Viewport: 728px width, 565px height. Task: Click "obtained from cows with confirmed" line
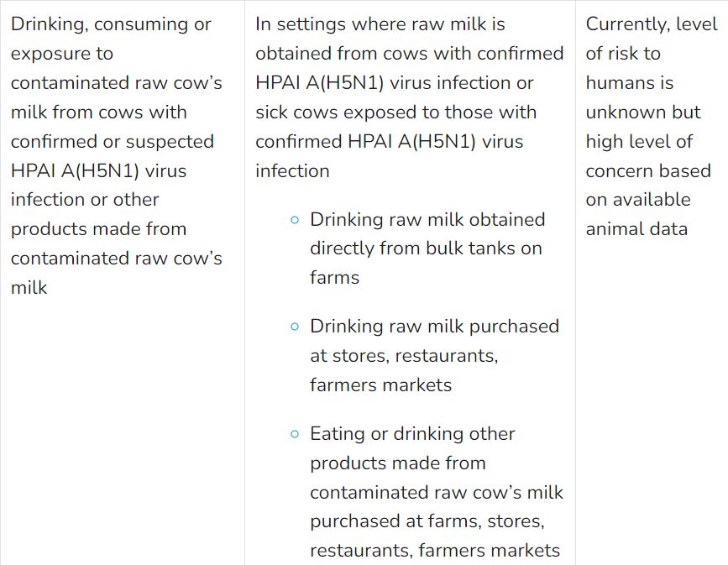(x=410, y=54)
